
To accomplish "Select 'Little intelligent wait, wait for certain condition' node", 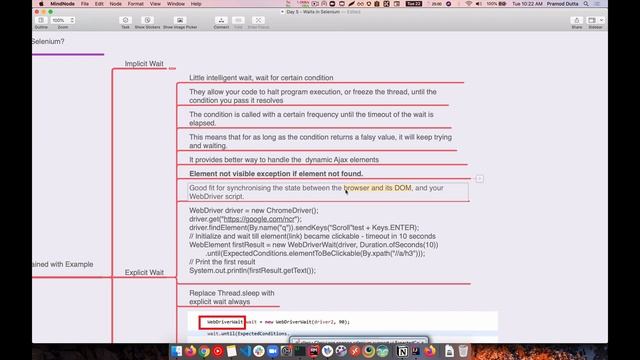I will [261, 78].
